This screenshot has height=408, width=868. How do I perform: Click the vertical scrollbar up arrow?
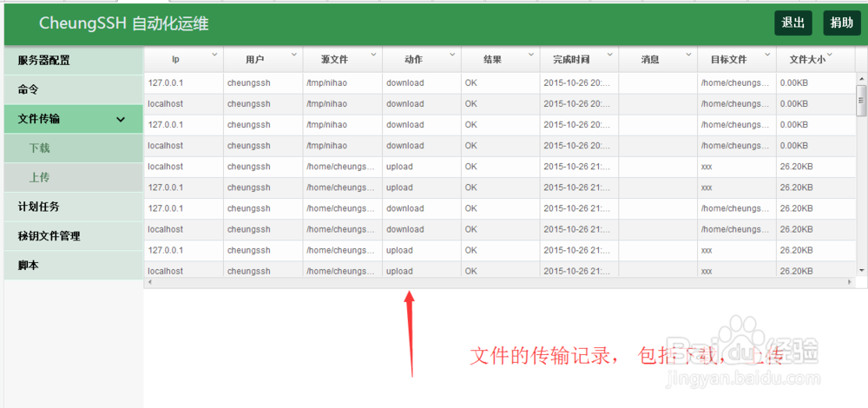861,78
